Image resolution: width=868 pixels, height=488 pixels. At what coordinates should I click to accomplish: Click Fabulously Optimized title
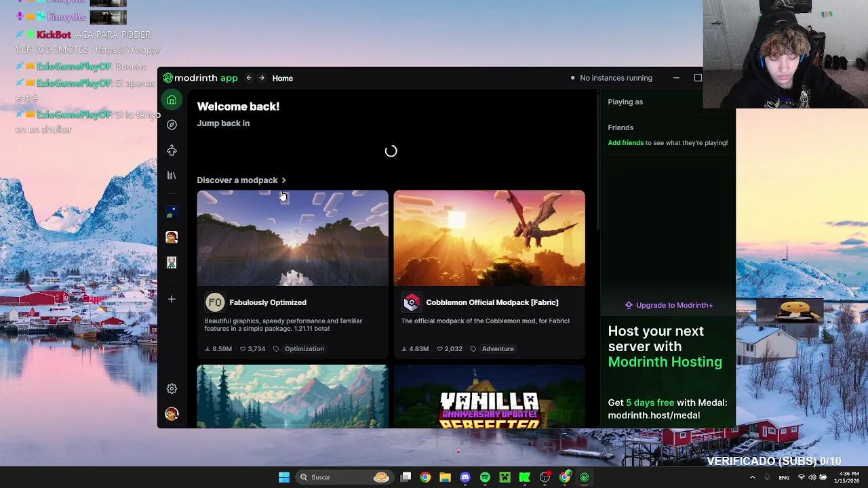(268, 302)
